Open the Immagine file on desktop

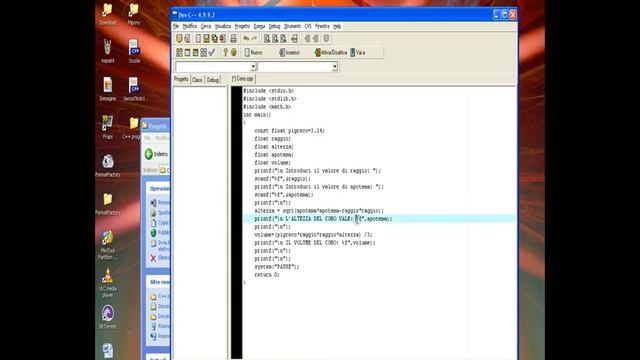108,89
